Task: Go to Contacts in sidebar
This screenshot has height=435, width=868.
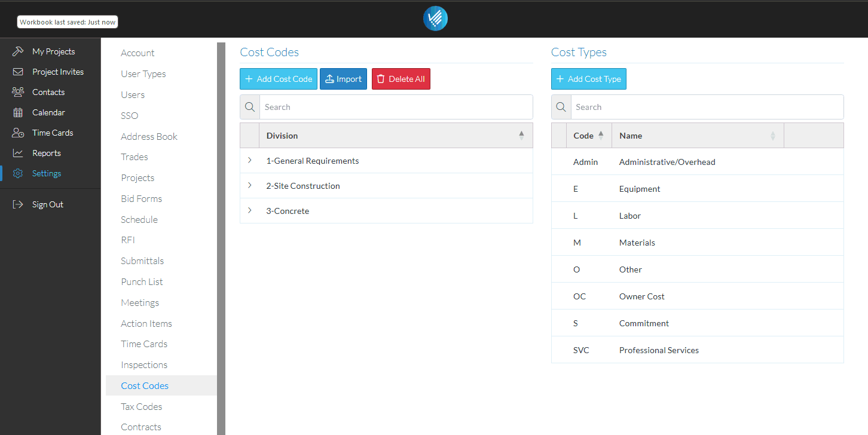Action: point(48,92)
